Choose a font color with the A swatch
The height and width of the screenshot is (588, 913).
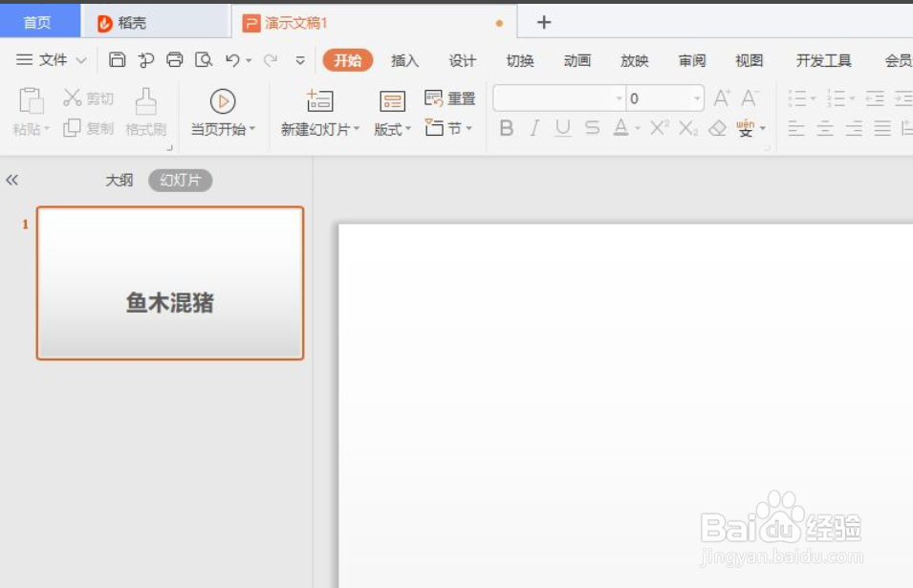point(621,129)
